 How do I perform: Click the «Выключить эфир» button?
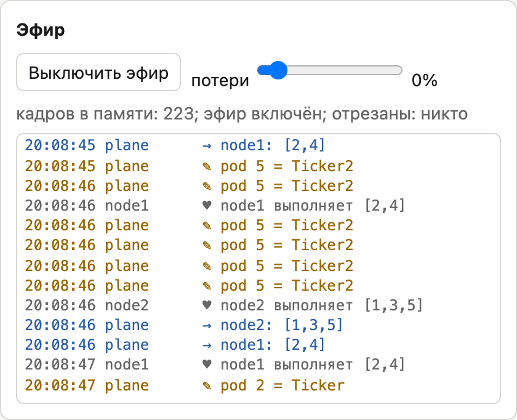point(98,72)
